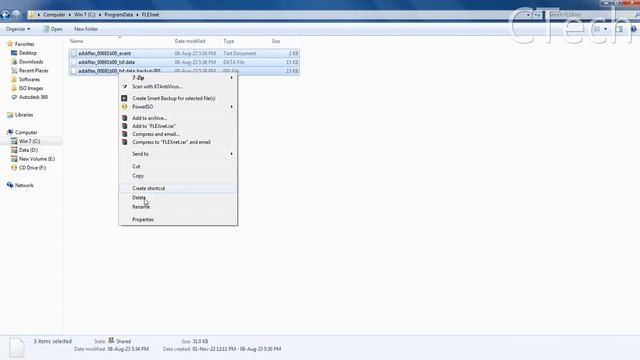Select file adskflex_00691b00_tsf.data
The width and height of the screenshot is (640, 360).
pyautogui.click(x=107, y=62)
